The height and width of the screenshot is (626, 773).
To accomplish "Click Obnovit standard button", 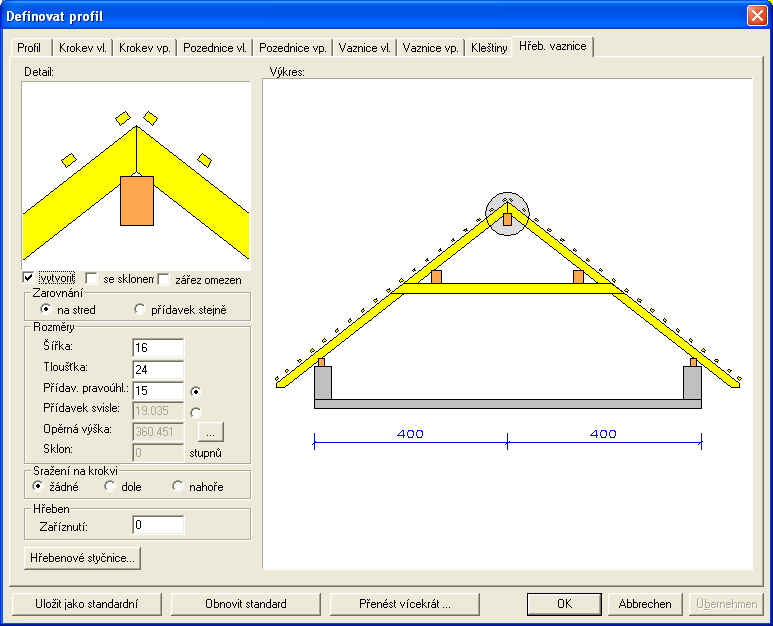I will pos(246,604).
